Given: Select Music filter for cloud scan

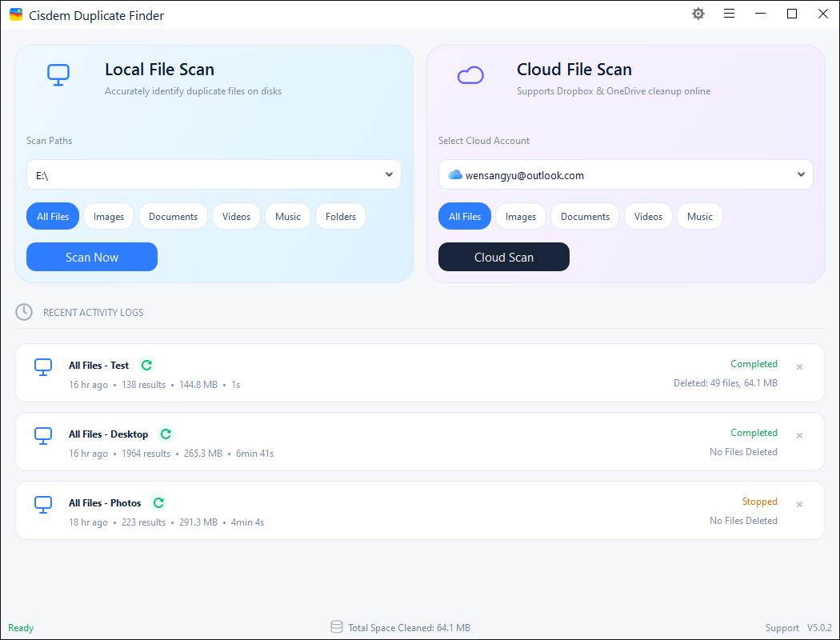Looking at the screenshot, I should point(700,216).
